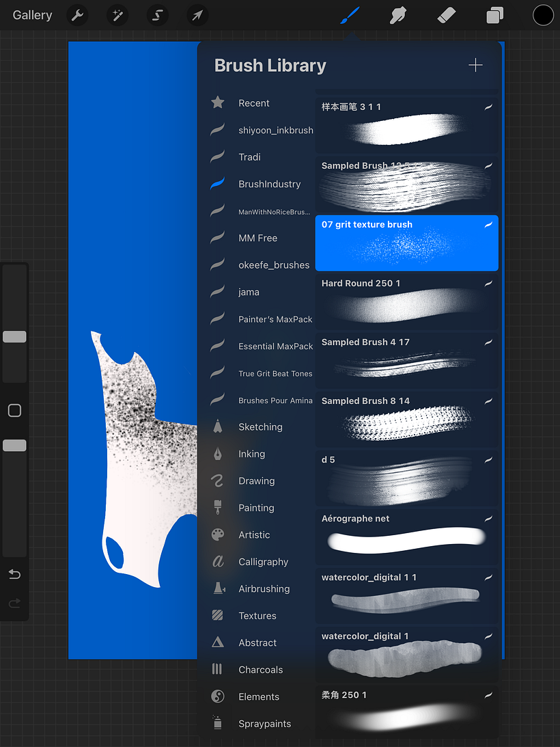
Task: Choose the Sampled Brush 13 brush
Action: click(406, 185)
